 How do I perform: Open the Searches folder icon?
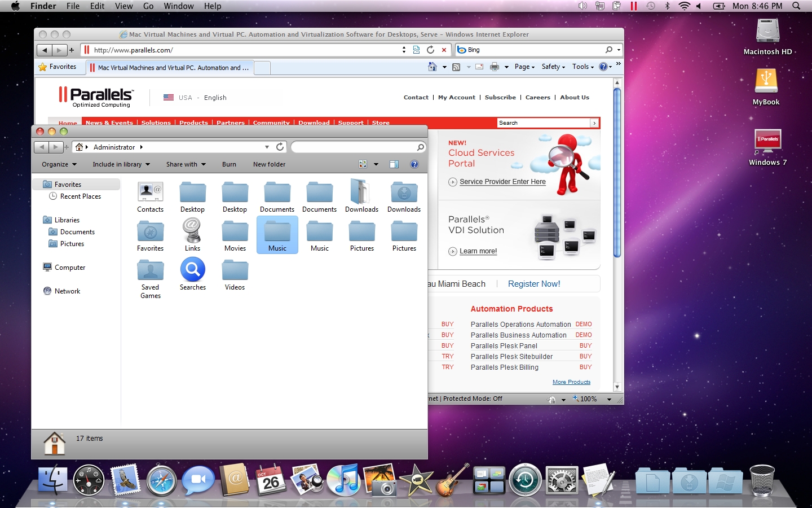[x=192, y=270]
